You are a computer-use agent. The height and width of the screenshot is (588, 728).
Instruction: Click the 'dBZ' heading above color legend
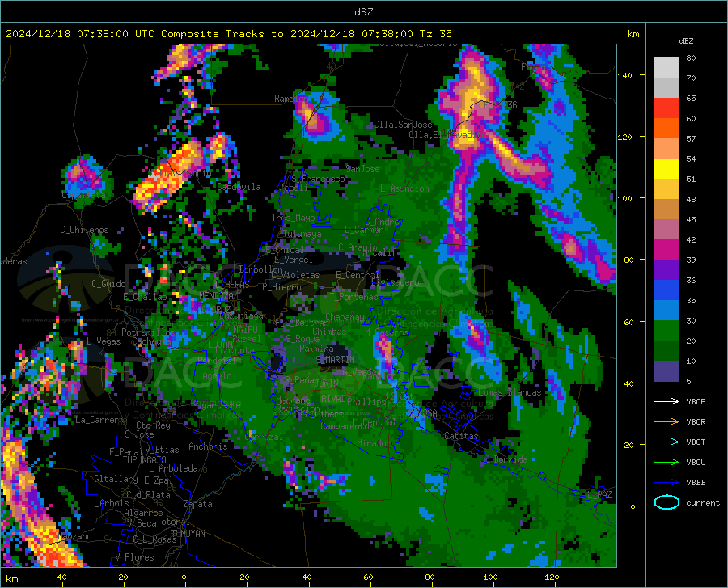click(686, 40)
